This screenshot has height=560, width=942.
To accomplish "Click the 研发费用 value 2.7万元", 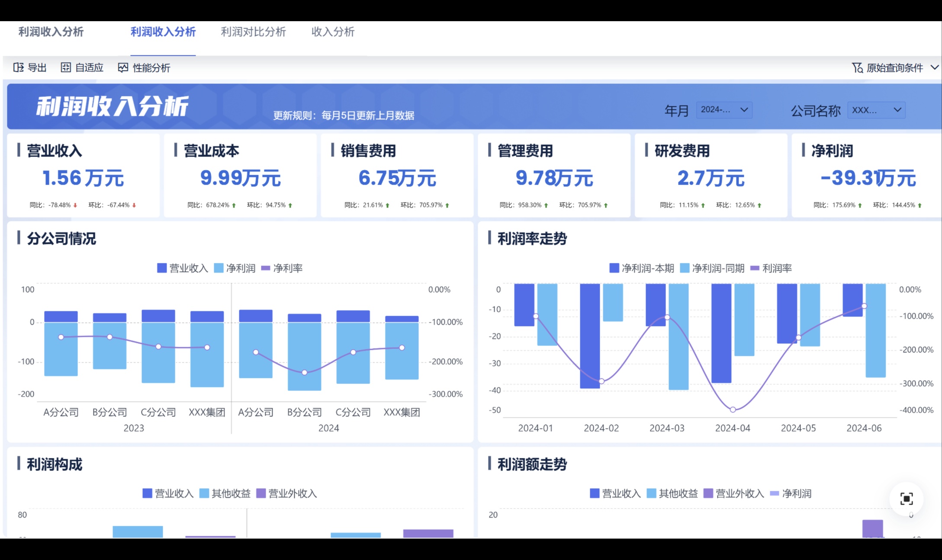I will (x=711, y=178).
